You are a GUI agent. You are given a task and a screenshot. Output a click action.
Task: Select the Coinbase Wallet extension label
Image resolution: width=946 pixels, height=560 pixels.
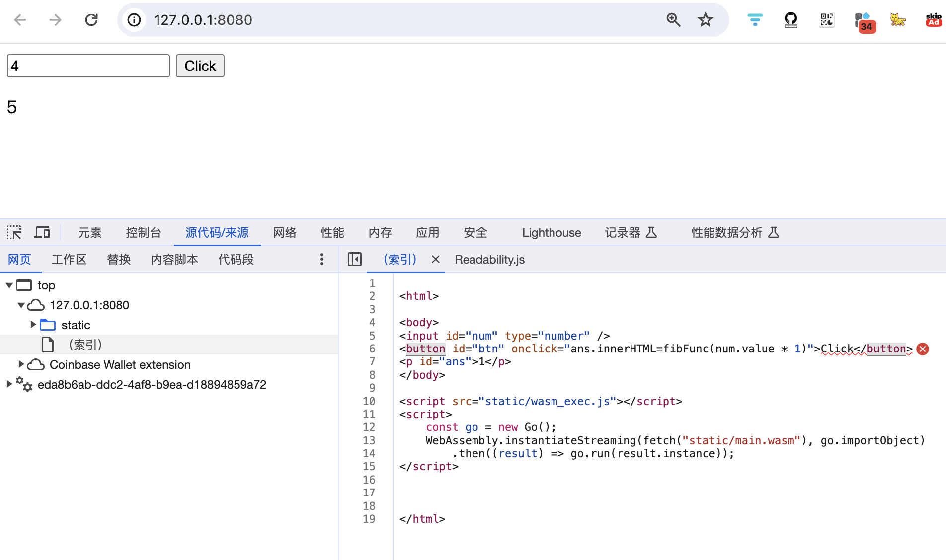click(120, 364)
